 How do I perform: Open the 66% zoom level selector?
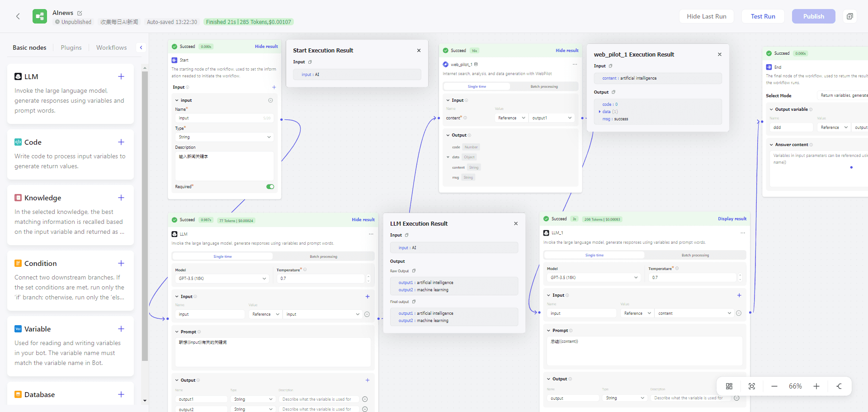click(795, 386)
